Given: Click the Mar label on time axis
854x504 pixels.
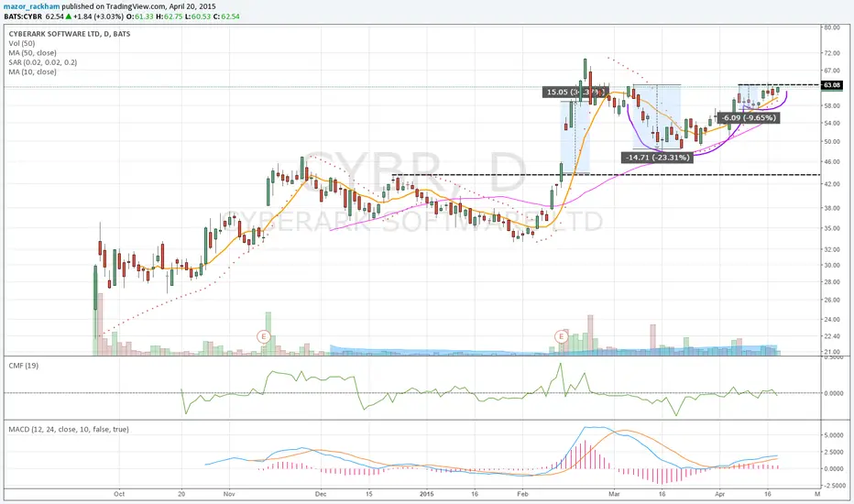Looking at the screenshot, I should 614,494.
